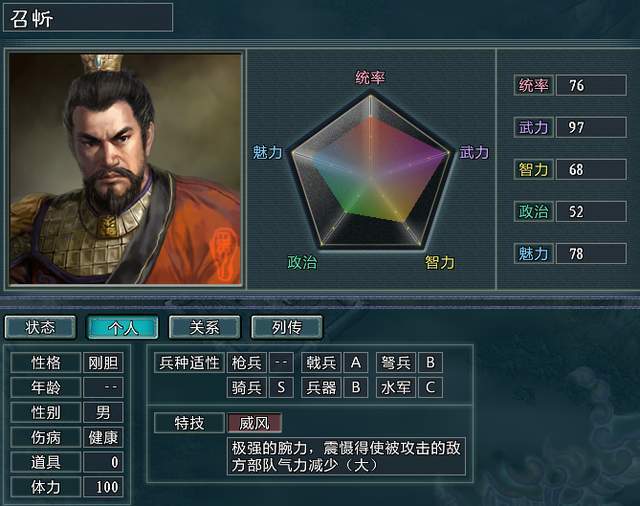The width and height of the screenshot is (640, 506).
Task: Click the 统率 stat label
Action: tap(533, 85)
